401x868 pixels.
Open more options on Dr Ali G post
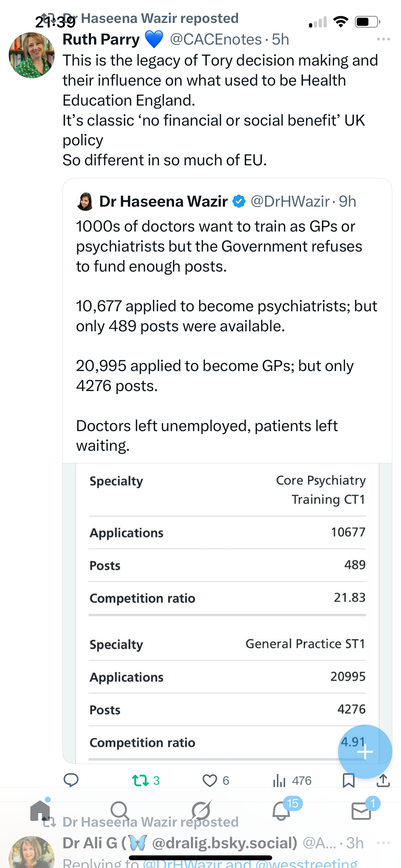[x=384, y=843]
